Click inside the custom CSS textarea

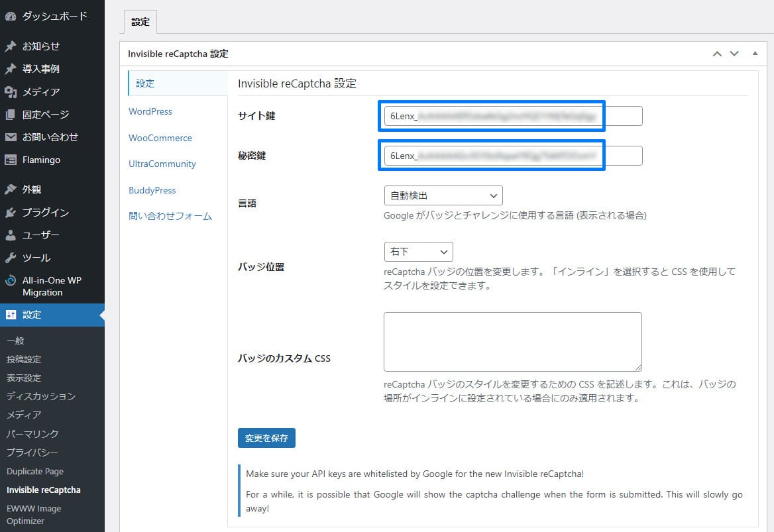coord(512,341)
